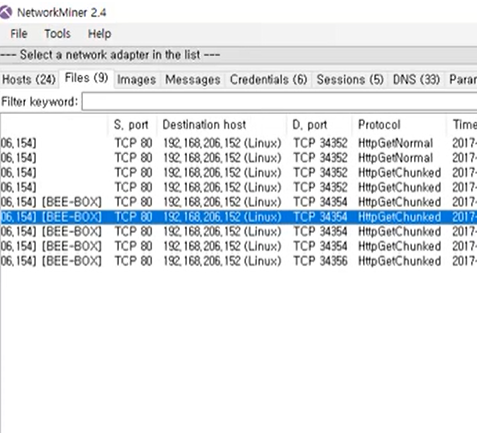This screenshot has height=433, width=477.
Task: Open the Help menu
Action: [x=99, y=34]
